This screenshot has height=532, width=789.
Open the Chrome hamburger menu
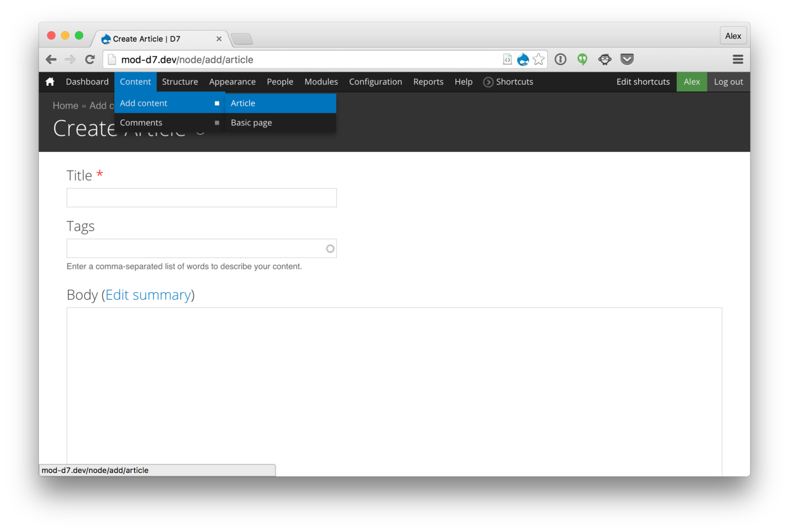click(x=738, y=59)
